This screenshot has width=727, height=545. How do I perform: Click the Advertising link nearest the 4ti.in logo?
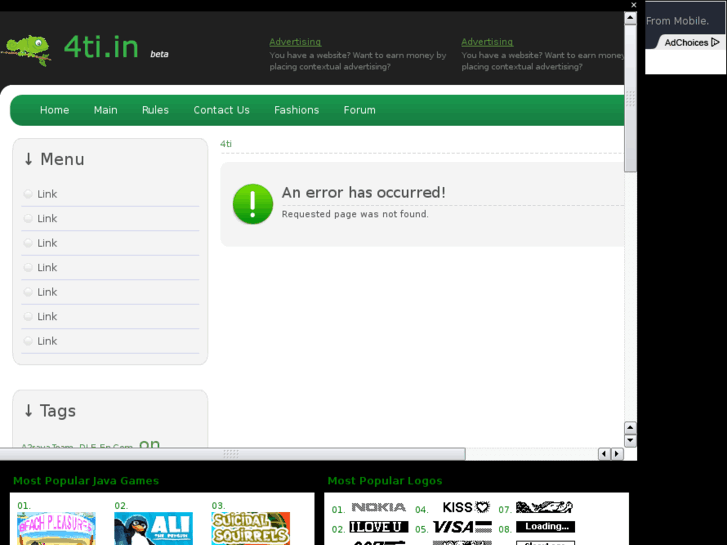tap(295, 42)
